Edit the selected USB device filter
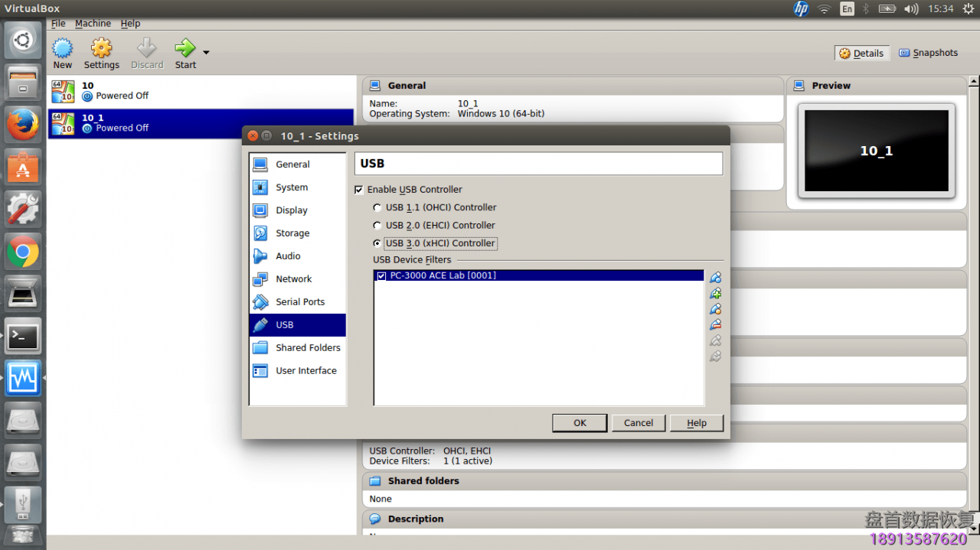Viewport: 980px width, 550px height. [715, 308]
